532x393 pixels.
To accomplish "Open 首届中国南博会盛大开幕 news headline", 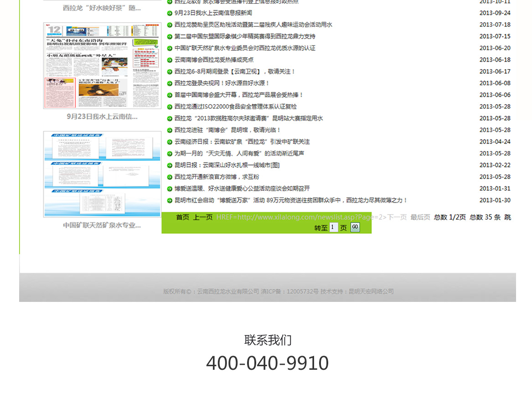I will tap(238, 95).
